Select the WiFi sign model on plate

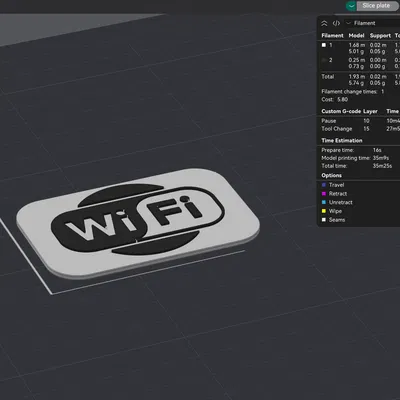[138, 223]
